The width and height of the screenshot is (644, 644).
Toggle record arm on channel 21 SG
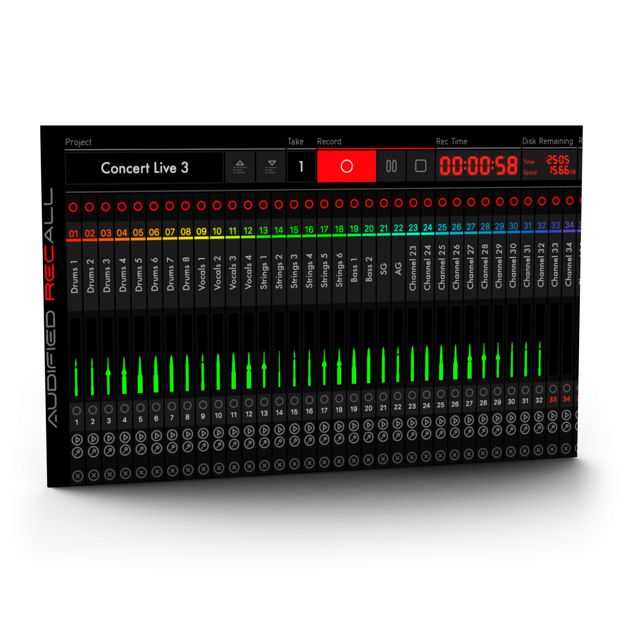(384, 203)
